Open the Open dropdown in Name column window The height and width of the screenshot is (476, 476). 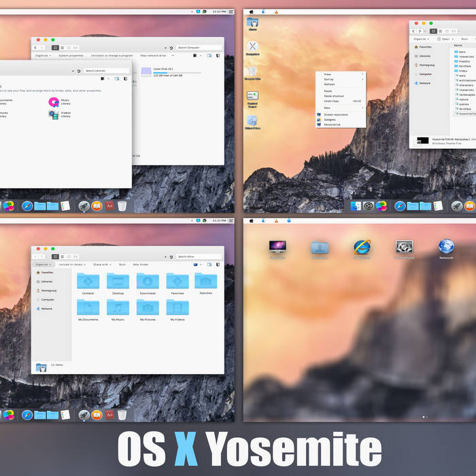445,39
